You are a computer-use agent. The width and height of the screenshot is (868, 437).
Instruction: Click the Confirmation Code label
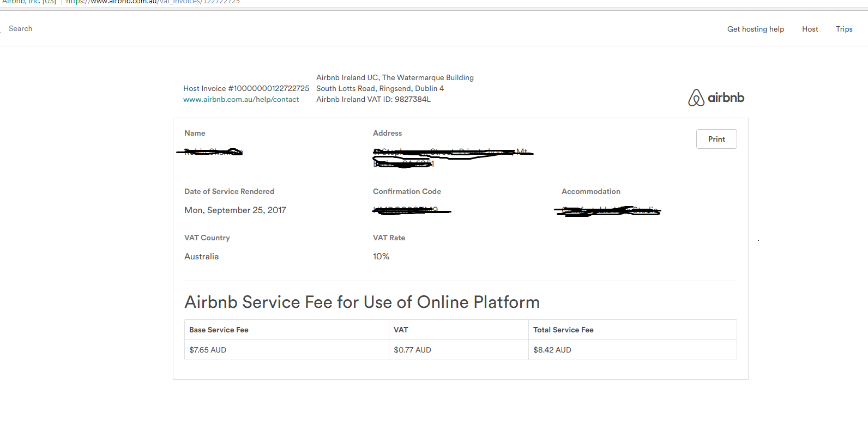(x=407, y=191)
